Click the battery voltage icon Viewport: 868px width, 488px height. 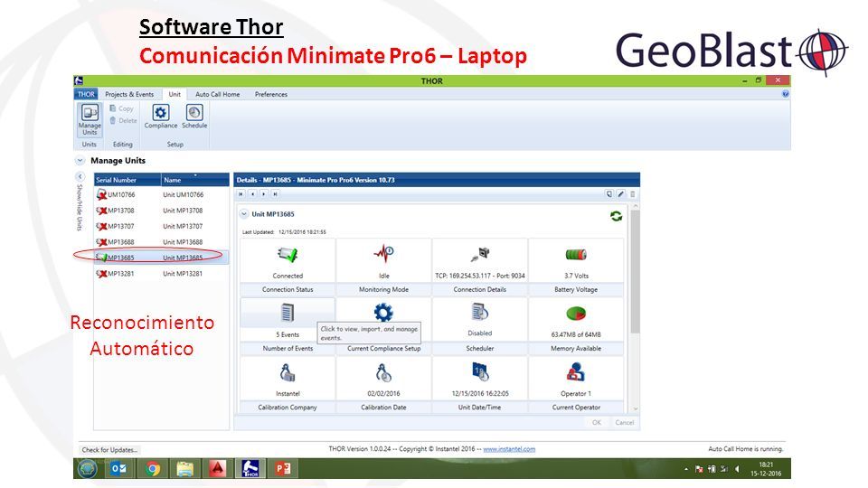pos(576,255)
